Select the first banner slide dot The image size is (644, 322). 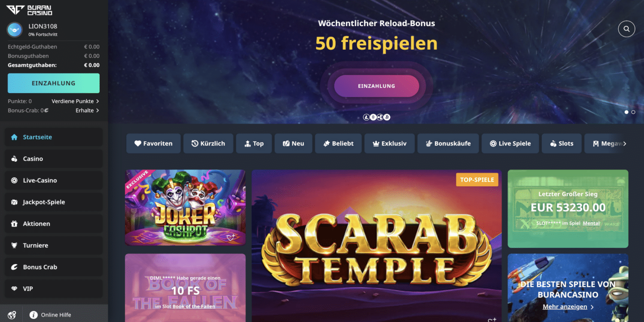pyautogui.click(x=626, y=112)
